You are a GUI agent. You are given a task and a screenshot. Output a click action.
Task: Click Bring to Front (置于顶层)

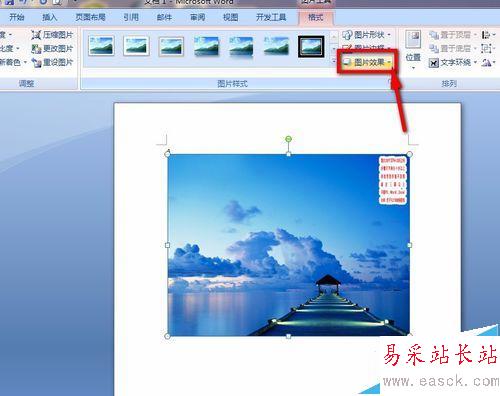point(450,35)
